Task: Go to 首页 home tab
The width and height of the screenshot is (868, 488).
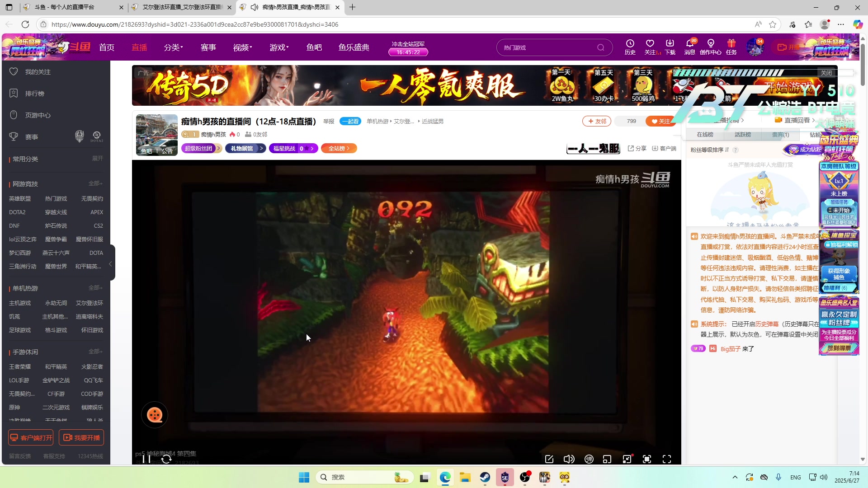Action: (x=107, y=47)
